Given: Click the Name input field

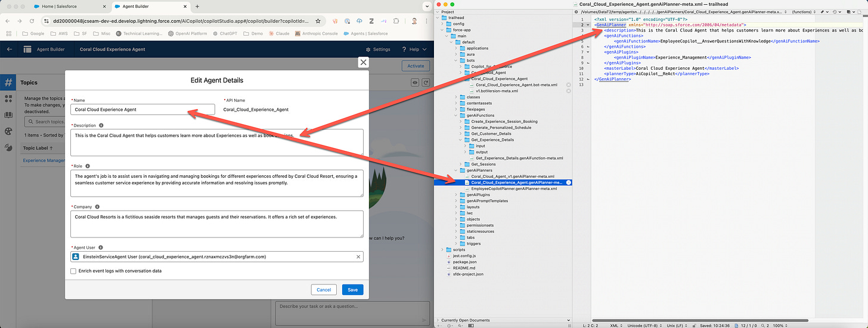Looking at the screenshot, I should (x=142, y=110).
